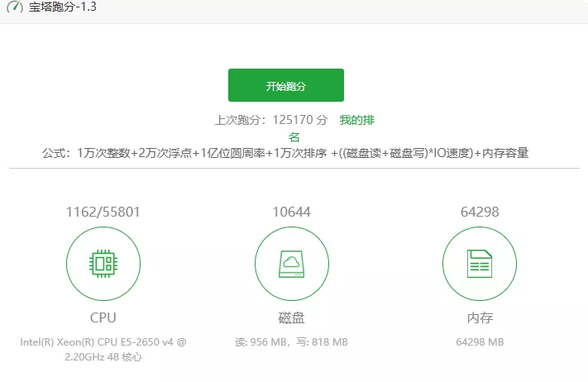
Task: Click the green 开始跑分 button
Action: (x=286, y=85)
